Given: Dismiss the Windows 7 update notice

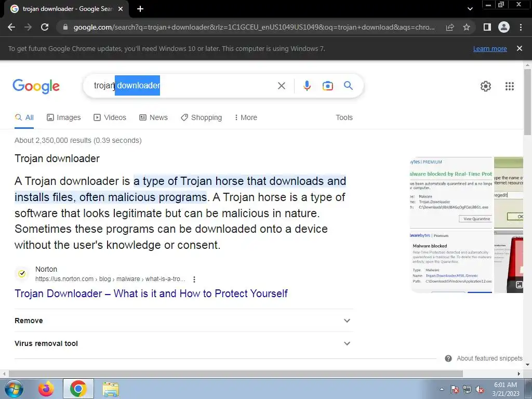Looking at the screenshot, I should [520, 48].
